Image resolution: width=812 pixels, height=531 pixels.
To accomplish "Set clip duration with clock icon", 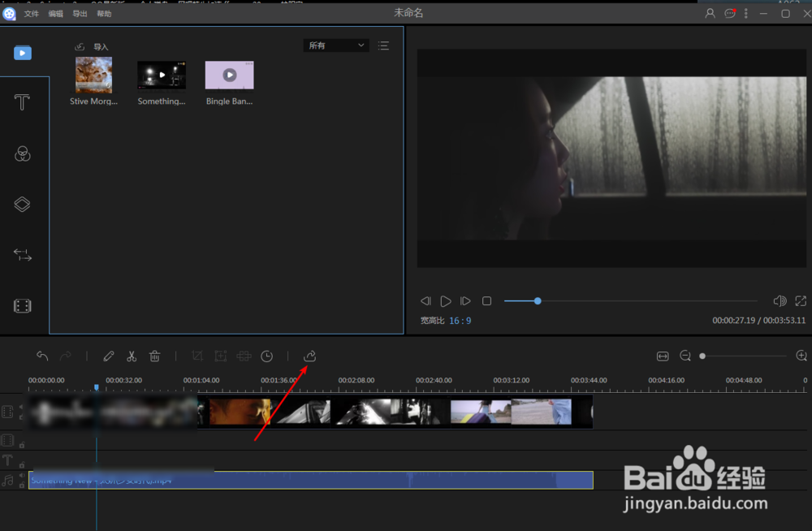I will (266, 356).
